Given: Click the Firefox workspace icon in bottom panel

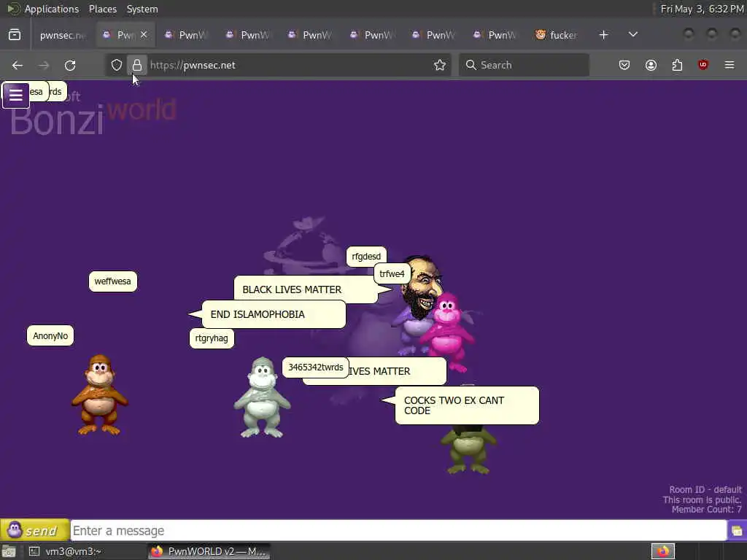Looking at the screenshot, I should point(663,551).
